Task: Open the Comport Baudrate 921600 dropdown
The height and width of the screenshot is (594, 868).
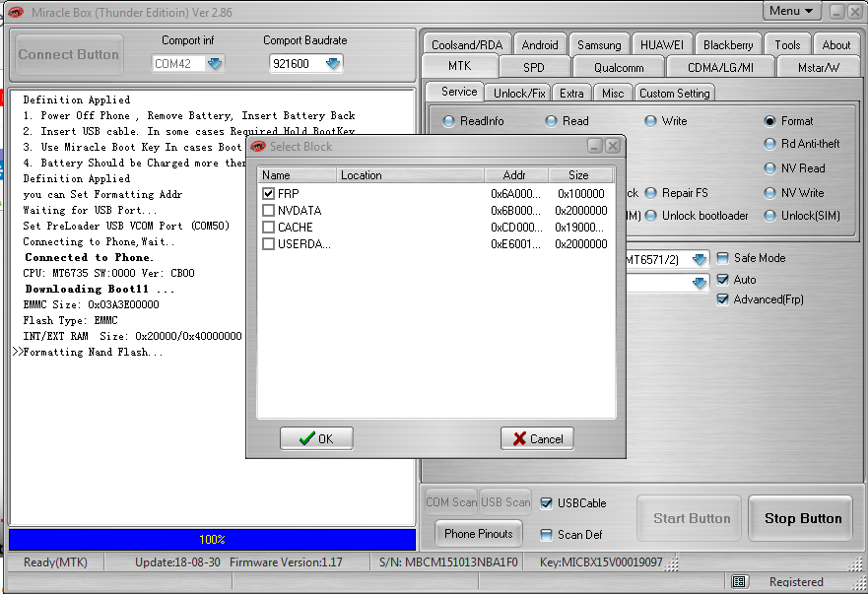Action: tap(333, 64)
